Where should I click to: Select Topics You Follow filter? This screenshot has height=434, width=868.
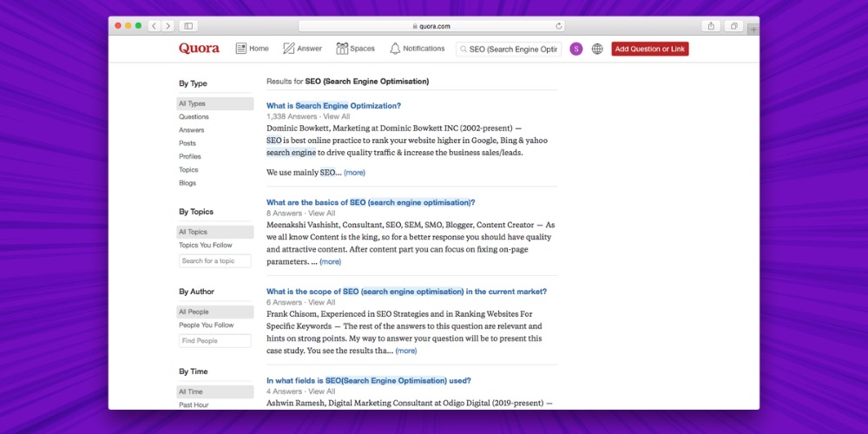tap(206, 246)
